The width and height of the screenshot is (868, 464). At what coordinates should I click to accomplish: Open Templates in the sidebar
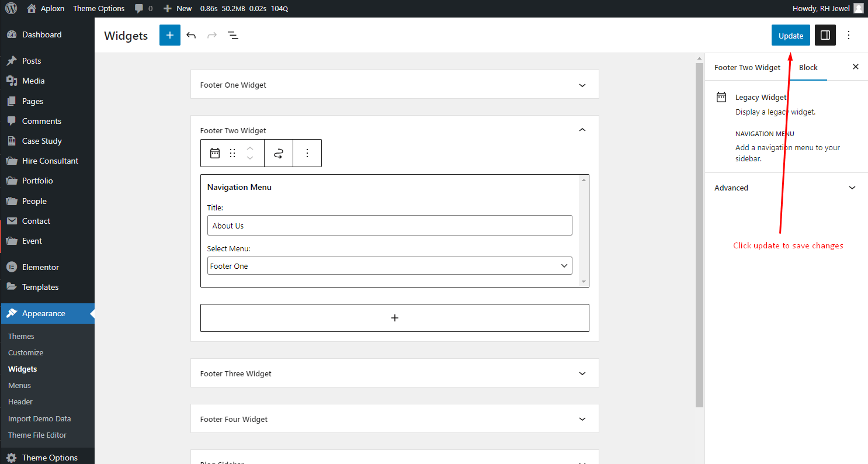point(47,287)
